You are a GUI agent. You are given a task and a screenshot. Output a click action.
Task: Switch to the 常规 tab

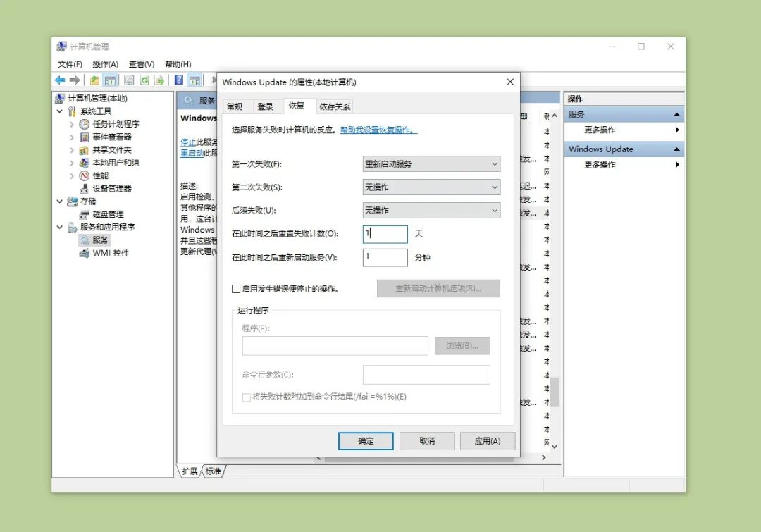tap(235, 107)
